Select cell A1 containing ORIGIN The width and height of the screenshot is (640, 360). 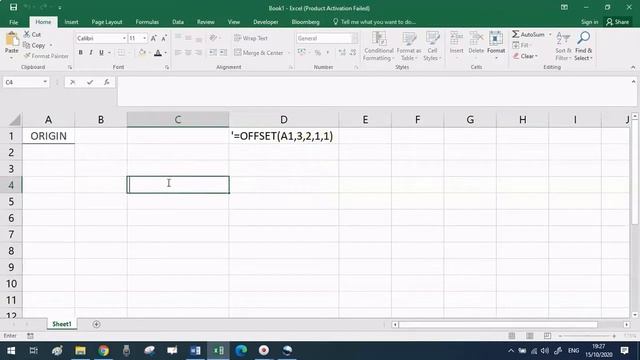click(x=49, y=136)
